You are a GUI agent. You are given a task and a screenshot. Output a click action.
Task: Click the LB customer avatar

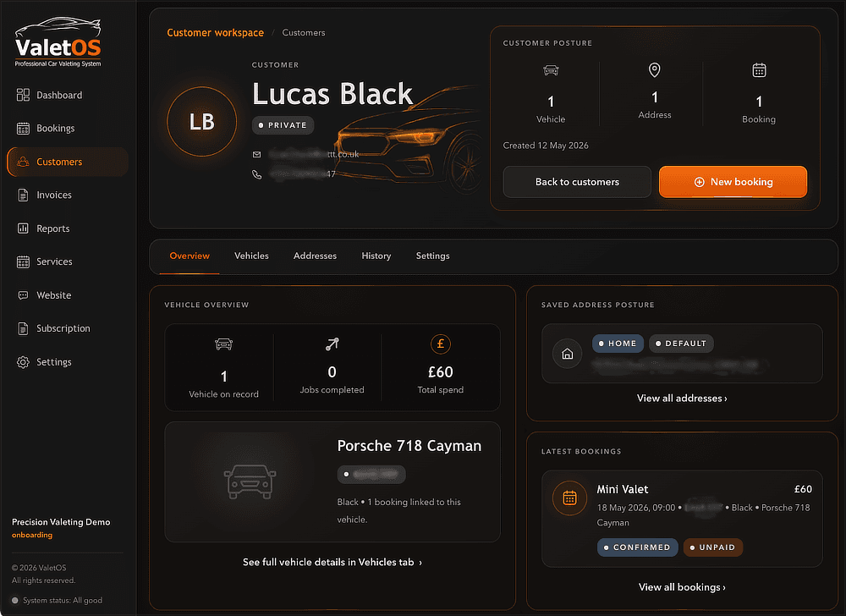coord(202,121)
